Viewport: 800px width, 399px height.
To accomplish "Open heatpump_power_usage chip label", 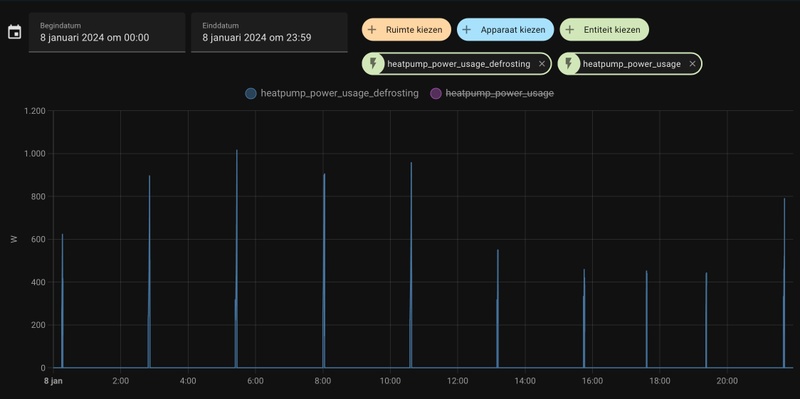I will pos(632,64).
